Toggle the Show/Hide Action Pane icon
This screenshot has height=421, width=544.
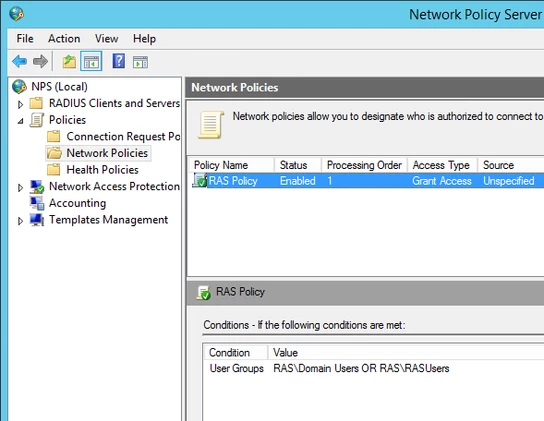click(x=140, y=62)
